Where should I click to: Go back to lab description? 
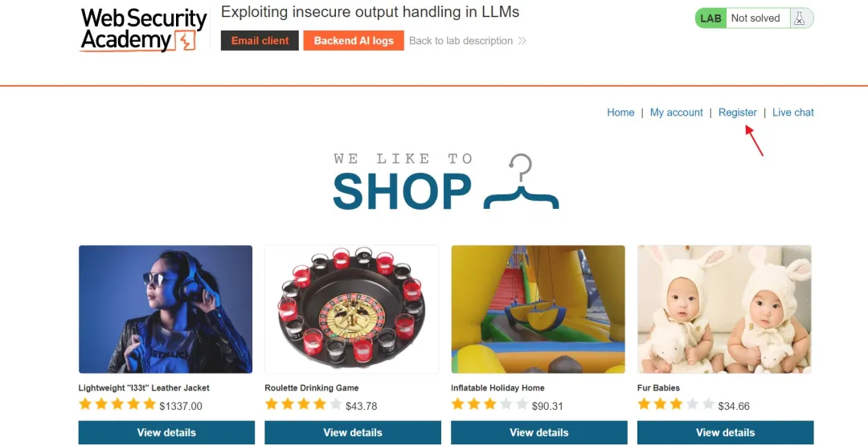(x=461, y=41)
